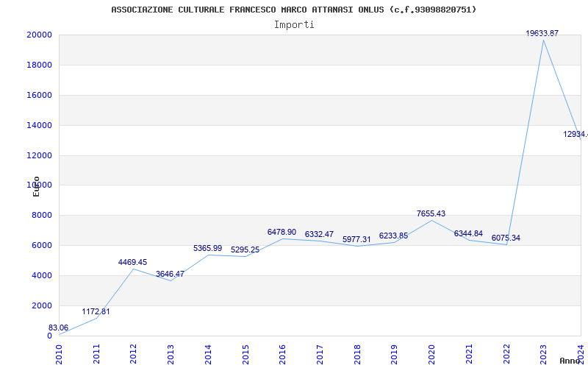The image size is (588, 368).
Task: Click the chart title with Associazione Culturale name
Action: click(x=293, y=10)
